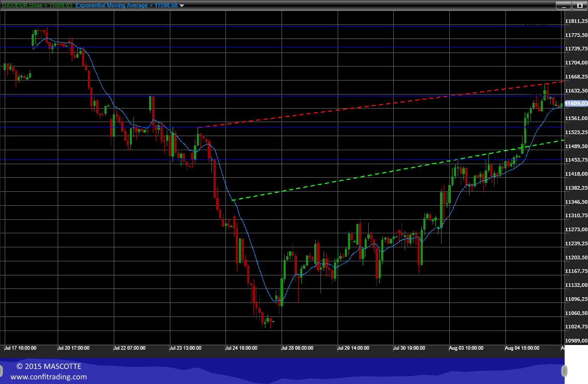Maximize the chart panel

click(x=580, y=6)
